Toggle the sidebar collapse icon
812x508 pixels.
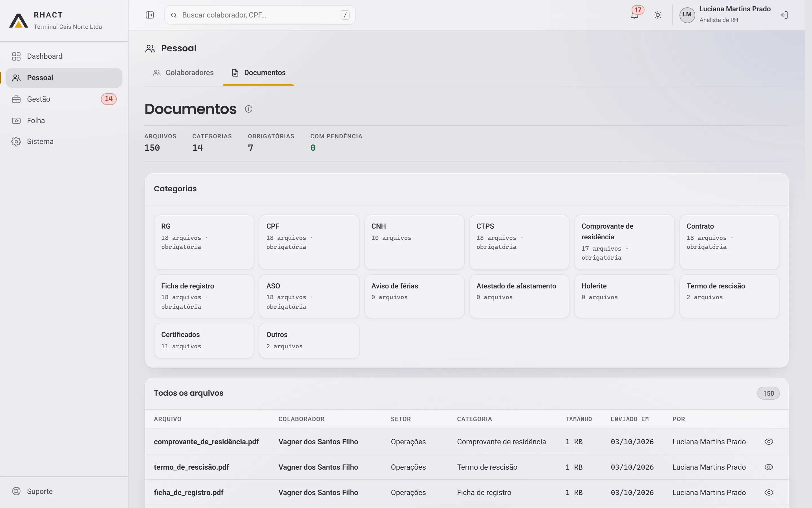point(150,15)
